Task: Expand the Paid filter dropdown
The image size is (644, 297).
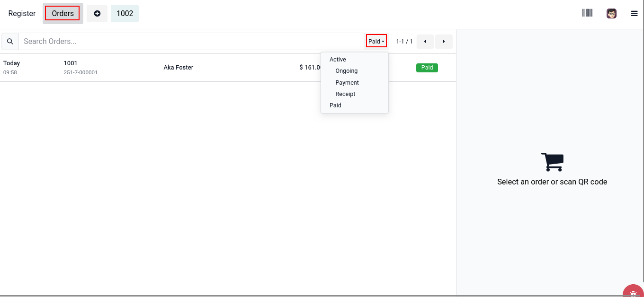Action: tap(376, 42)
